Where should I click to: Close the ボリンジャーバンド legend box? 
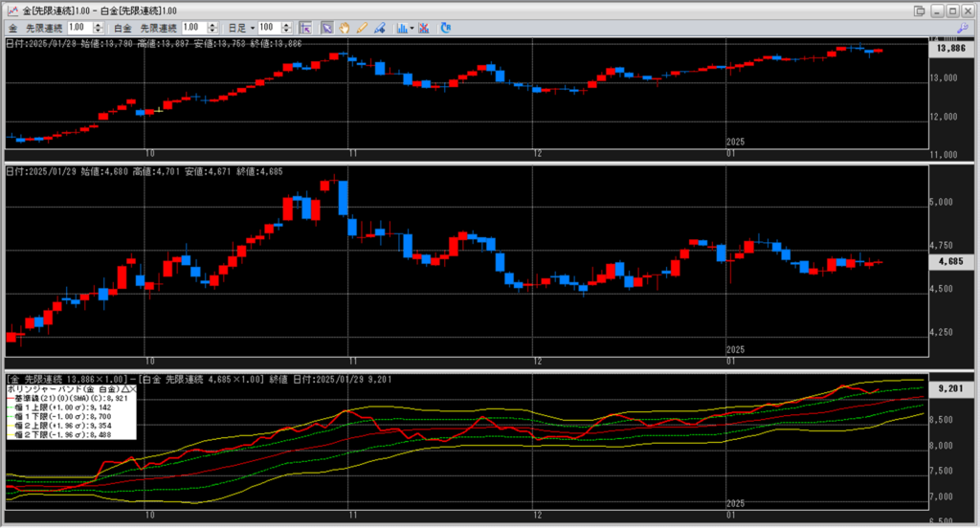133,390
